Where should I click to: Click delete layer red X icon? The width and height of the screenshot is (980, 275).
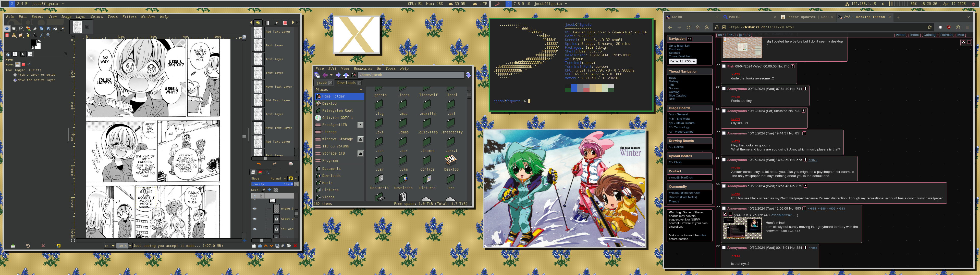[295, 246]
